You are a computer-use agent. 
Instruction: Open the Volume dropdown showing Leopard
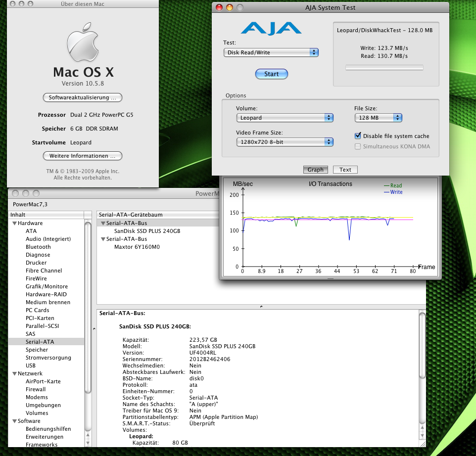coord(285,118)
